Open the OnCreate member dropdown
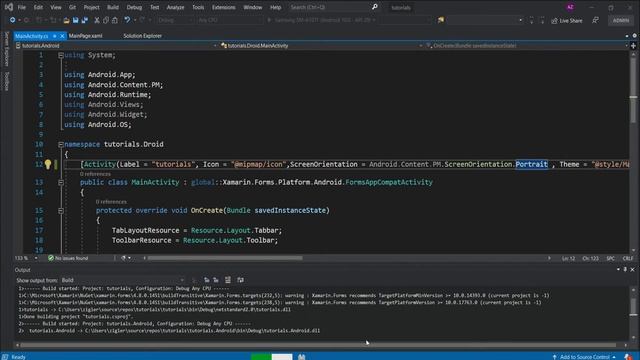This screenshot has height=360, width=640. pyautogui.click(x=527, y=46)
